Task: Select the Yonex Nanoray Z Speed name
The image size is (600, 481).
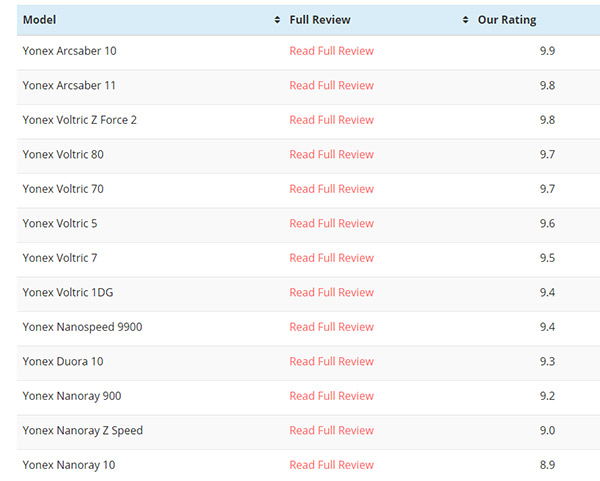Action: (83, 430)
